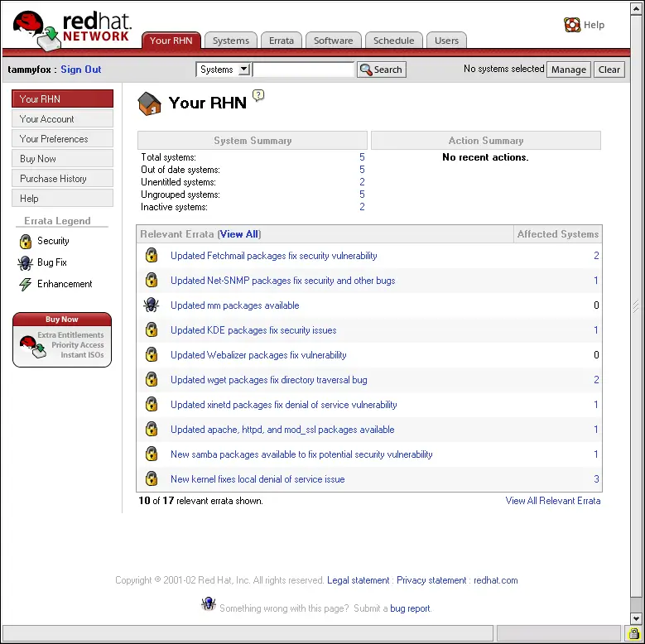645x644 pixels.
Task: Click the Manage button
Action: (x=568, y=70)
